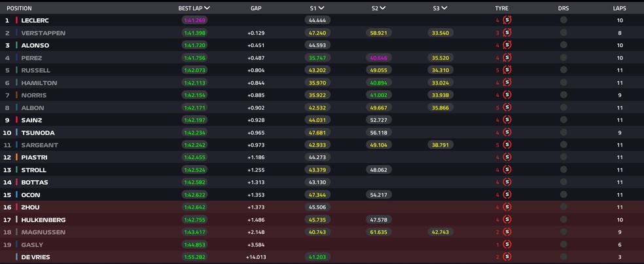Click Tsunoda's soft tyre icon

507,132
